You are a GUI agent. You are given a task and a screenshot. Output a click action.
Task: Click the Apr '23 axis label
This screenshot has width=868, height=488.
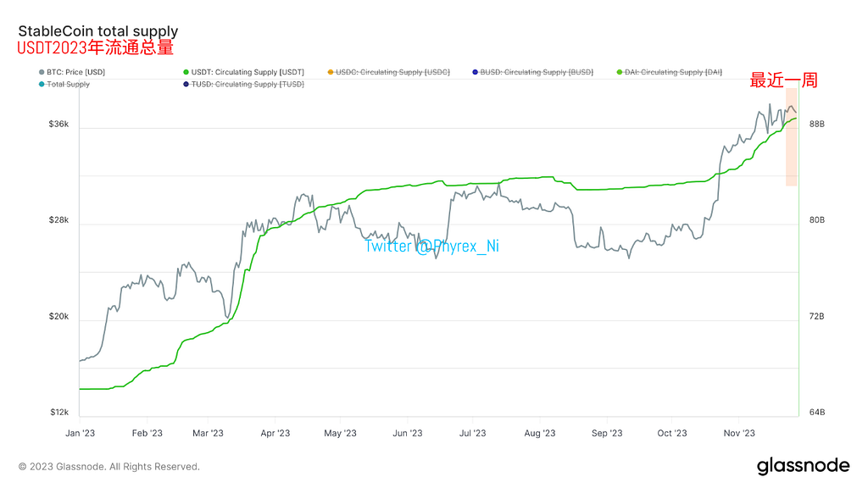275,433
